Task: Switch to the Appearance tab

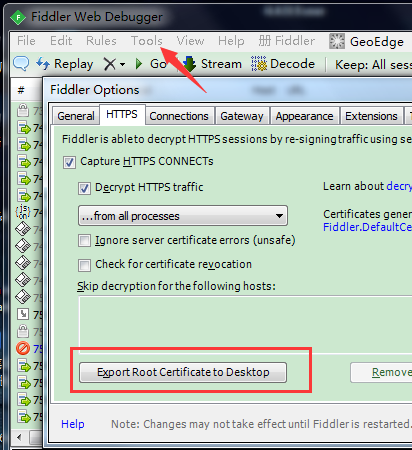Action: coord(304,116)
